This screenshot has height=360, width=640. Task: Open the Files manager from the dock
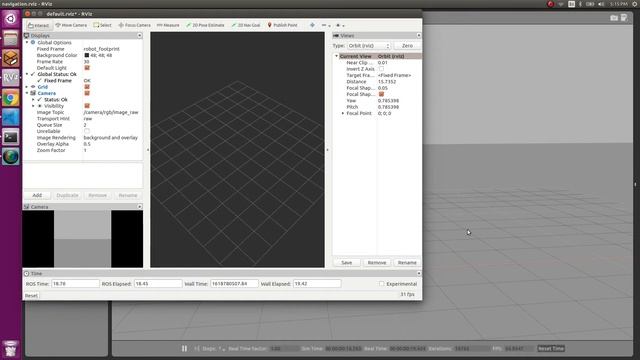[x=11, y=38]
